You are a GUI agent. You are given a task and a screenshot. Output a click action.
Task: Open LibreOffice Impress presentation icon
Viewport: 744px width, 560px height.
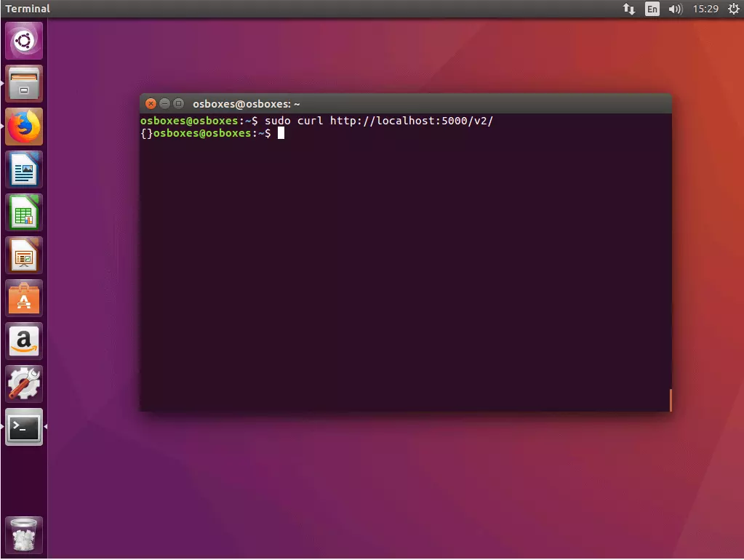pos(24,255)
